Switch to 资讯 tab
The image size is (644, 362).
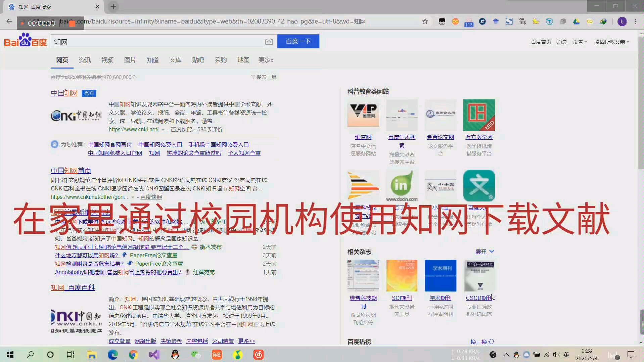coord(85,60)
